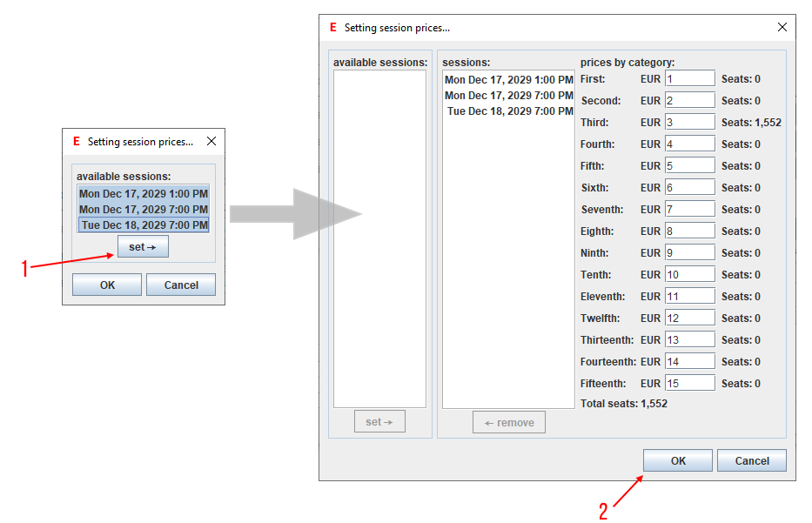
Task: Click the Second category price field
Action: point(690,100)
